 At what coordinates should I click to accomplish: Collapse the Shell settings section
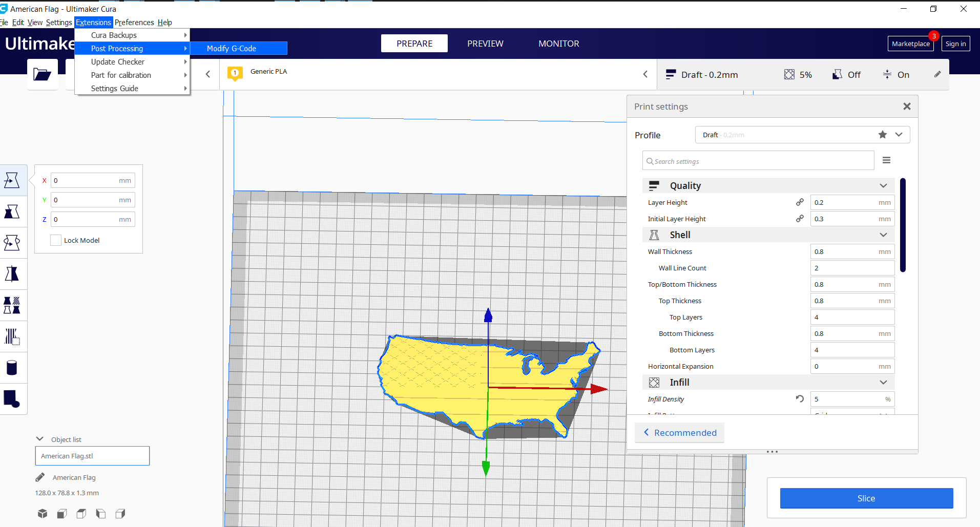[x=883, y=235]
